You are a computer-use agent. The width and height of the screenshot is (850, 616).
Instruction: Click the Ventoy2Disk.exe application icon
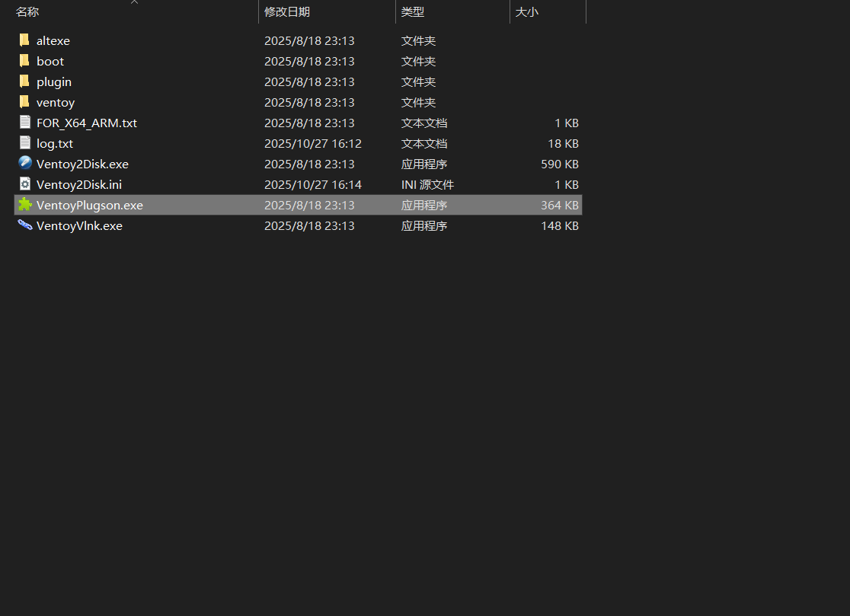(24, 164)
